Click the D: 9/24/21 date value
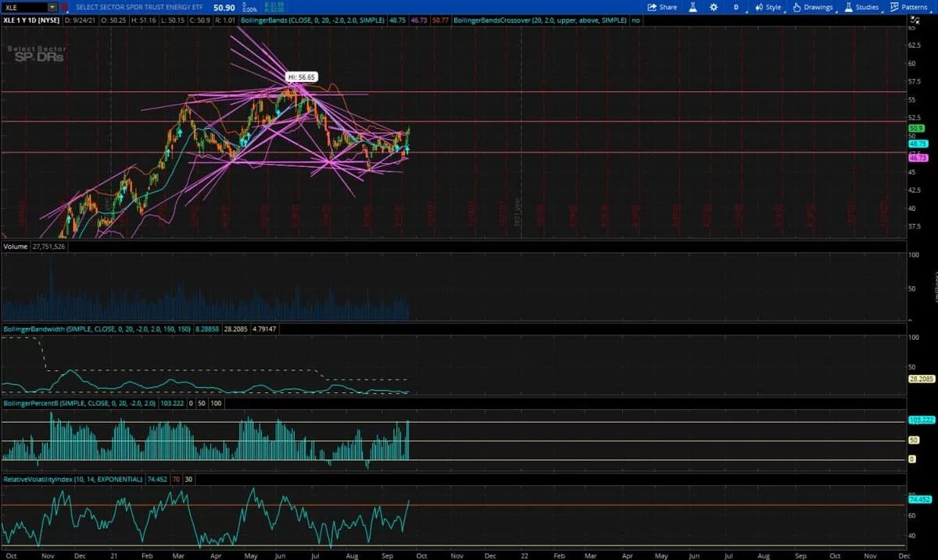Image resolution: width=938 pixels, height=560 pixels. [x=81, y=20]
